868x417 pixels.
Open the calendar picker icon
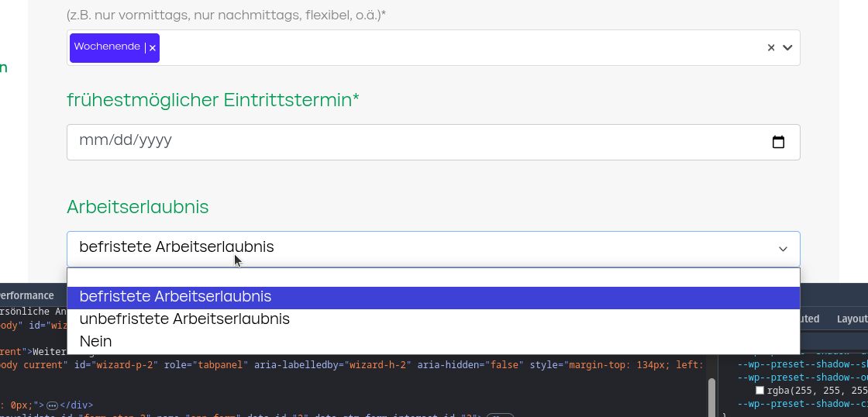(779, 142)
